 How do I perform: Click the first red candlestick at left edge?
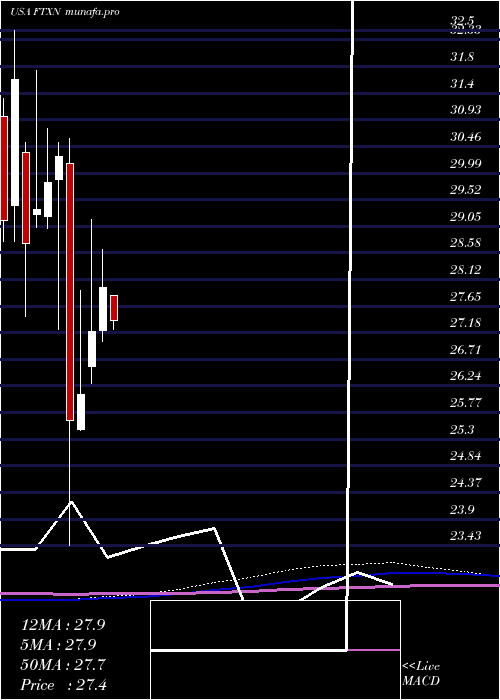pyautogui.click(x=4, y=168)
